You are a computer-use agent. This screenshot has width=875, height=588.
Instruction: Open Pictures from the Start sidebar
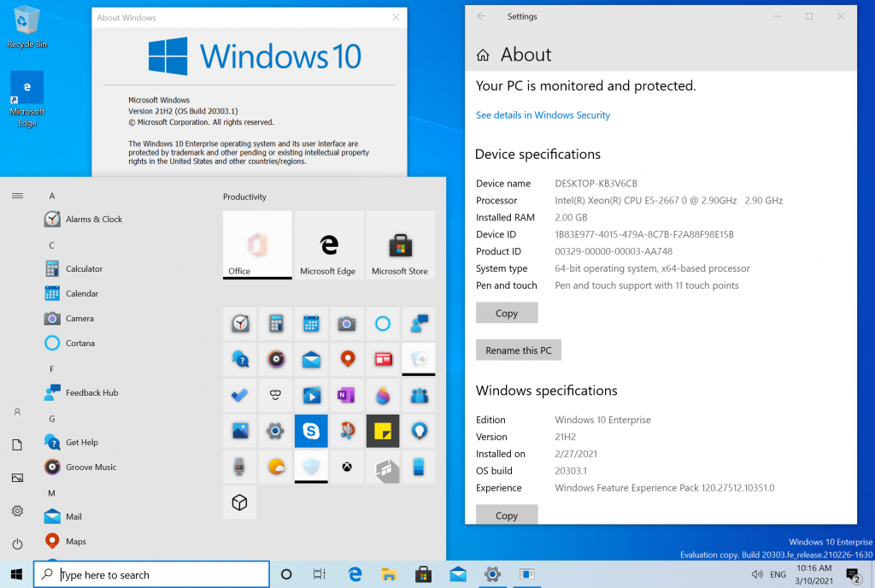(17, 478)
